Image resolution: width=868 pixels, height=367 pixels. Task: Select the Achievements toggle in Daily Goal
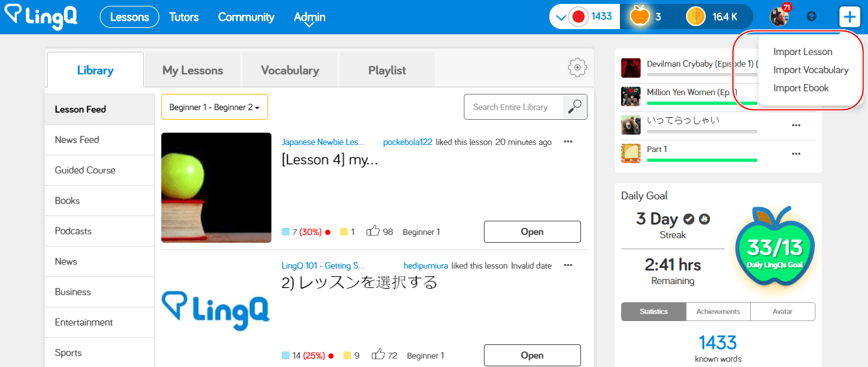point(718,311)
